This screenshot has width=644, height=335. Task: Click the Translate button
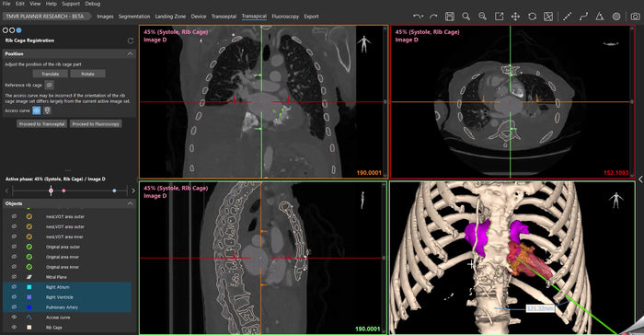50,74
